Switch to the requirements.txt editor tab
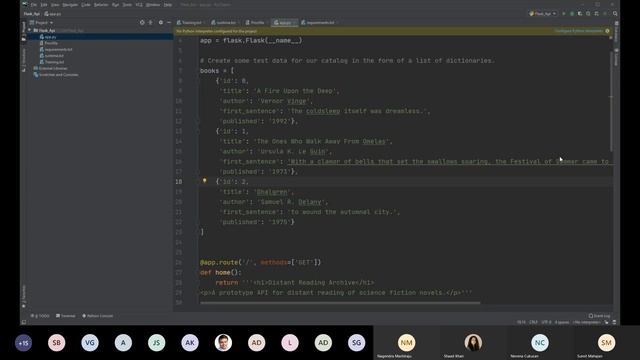Image resolution: width=640 pixels, height=360 pixels. pos(319,22)
